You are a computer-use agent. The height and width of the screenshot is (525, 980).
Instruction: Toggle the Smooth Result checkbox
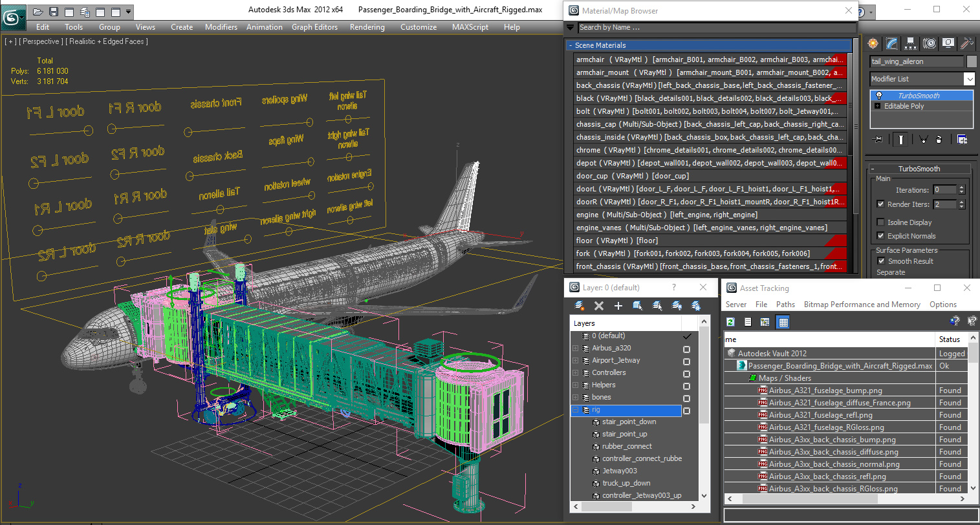tap(881, 261)
